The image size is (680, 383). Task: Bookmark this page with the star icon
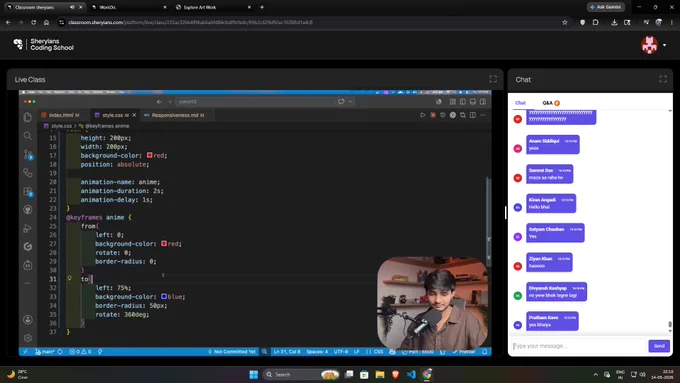pos(565,22)
